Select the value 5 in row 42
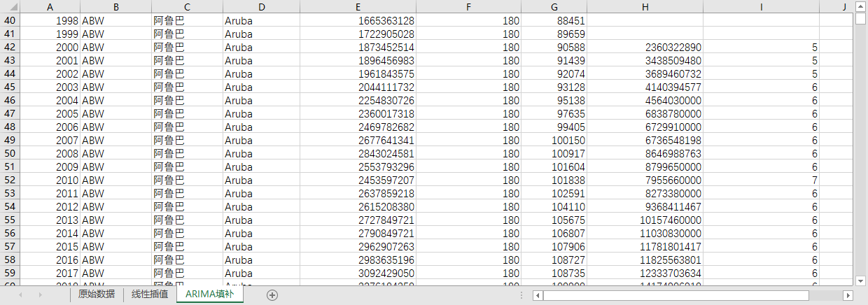This screenshot has width=868, height=305. coord(761,48)
